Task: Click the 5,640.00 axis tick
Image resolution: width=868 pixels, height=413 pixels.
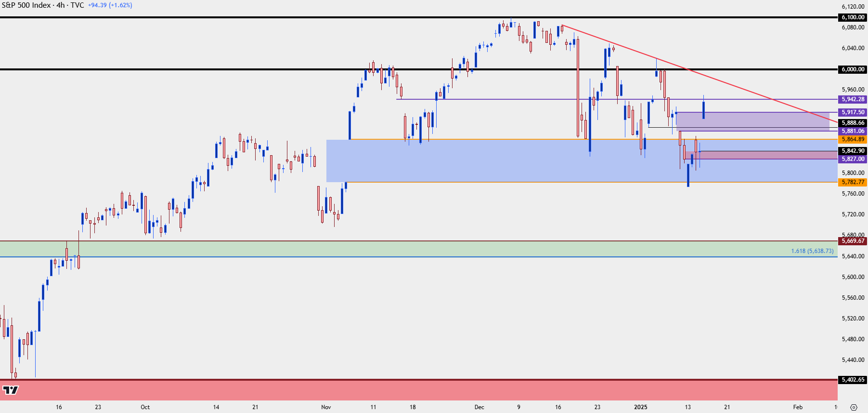Action: tap(853, 256)
